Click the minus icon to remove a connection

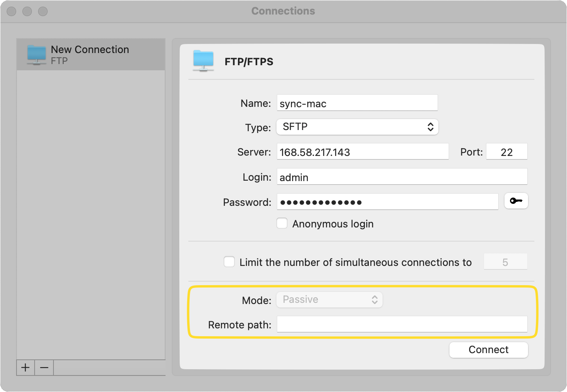click(44, 368)
